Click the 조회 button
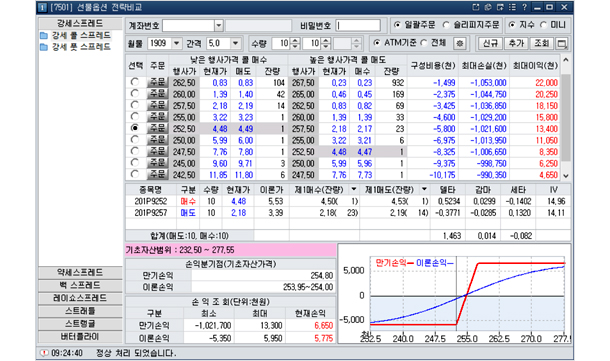The image size is (610, 361). click(542, 44)
